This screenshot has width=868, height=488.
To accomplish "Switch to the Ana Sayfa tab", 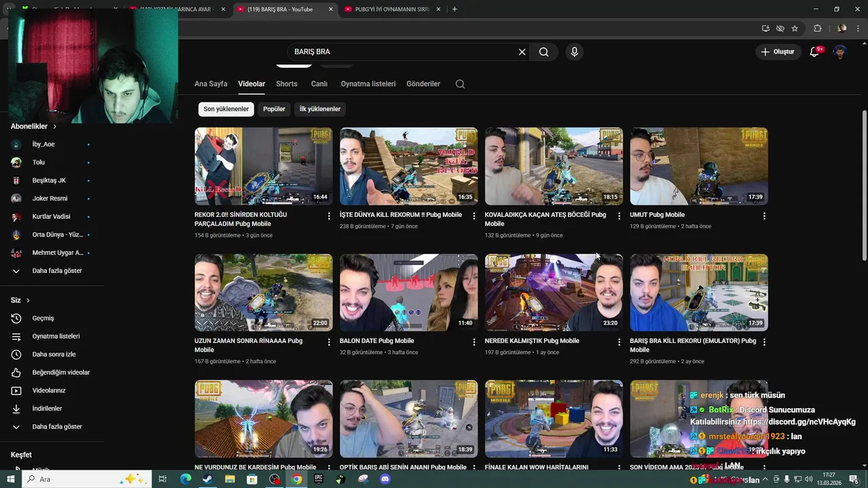I will click(x=211, y=84).
